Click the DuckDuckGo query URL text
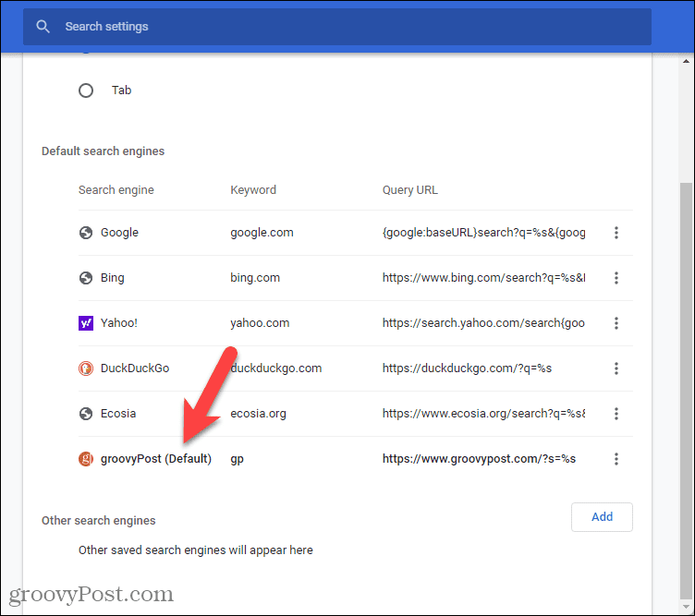The height and width of the screenshot is (616, 695). pos(467,368)
